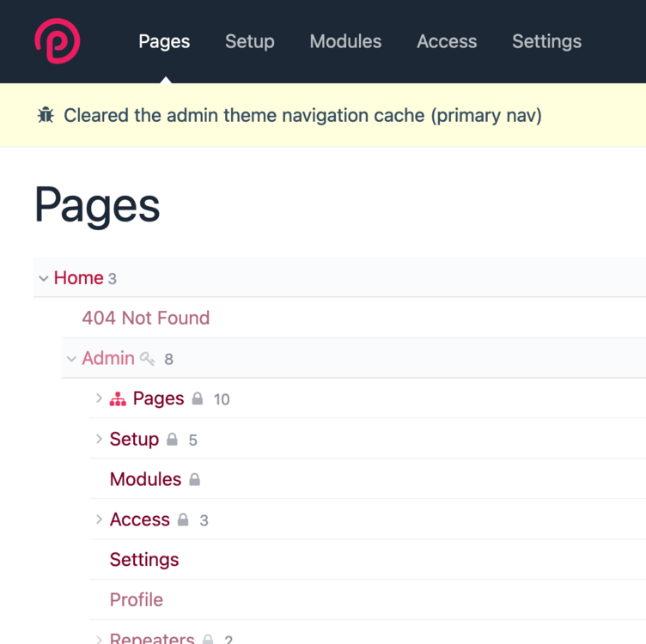Expand the Access tree node
The width and height of the screenshot is (646, 644).
[x=99, y=519]
